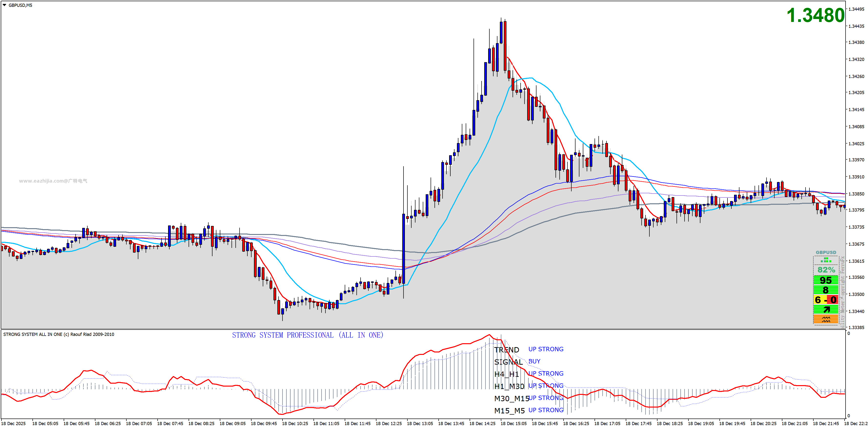868x429 pixels.
Task: Click the tall blue breakout candle at 12:55
Action: coord(404,249)
